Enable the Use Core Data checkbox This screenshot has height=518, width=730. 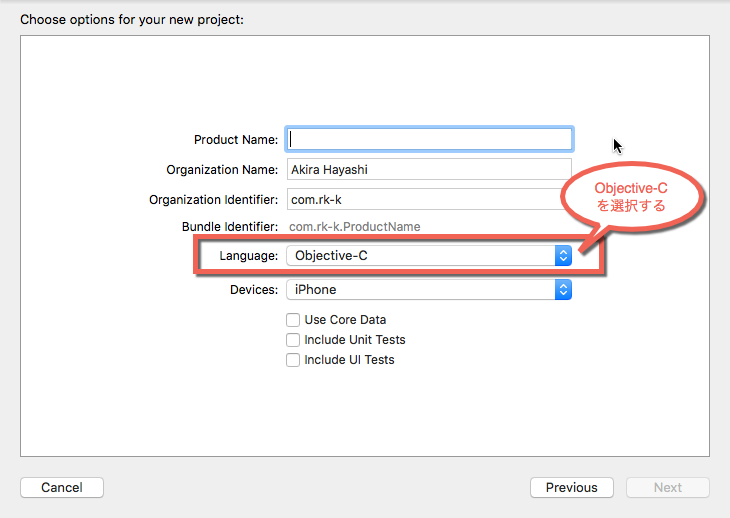[x=293, y=320]
